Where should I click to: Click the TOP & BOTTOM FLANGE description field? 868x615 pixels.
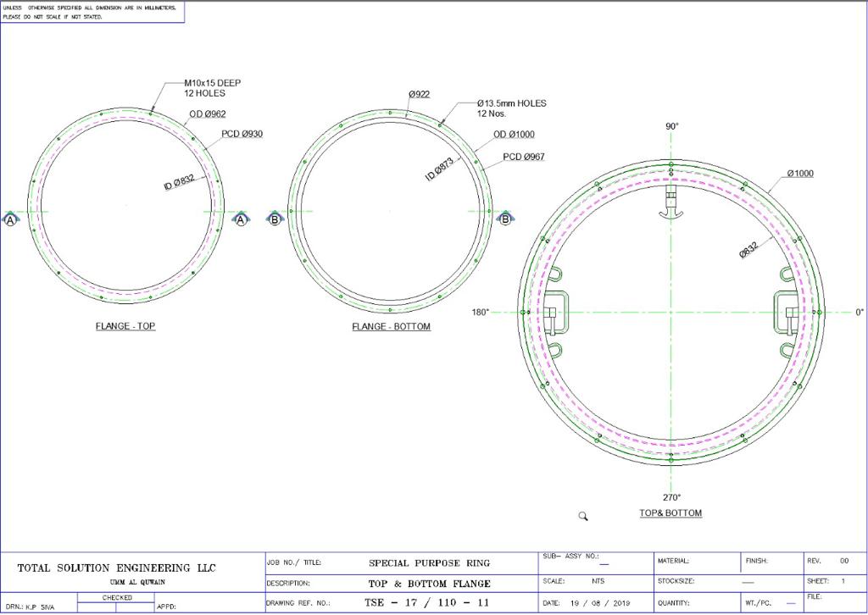(x=429, y=583)
